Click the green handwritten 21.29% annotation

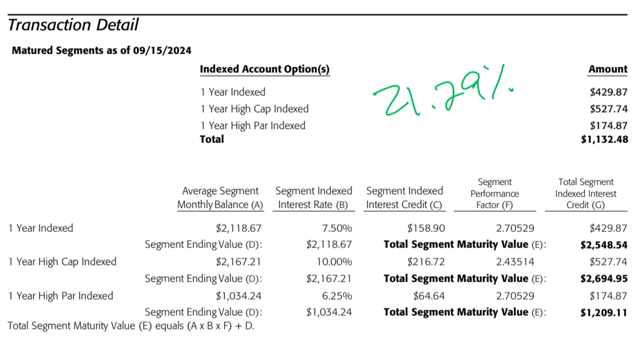pyautogui.click(x=443, y=92)
